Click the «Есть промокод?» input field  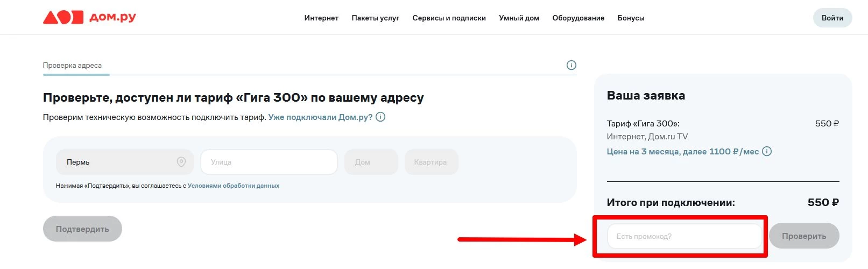pos(684,236)
